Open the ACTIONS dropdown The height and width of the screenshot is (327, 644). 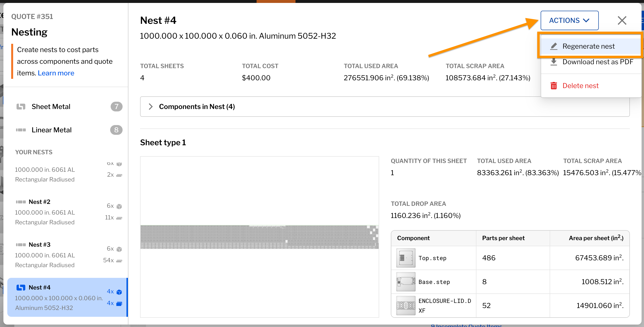pos(569,20)
